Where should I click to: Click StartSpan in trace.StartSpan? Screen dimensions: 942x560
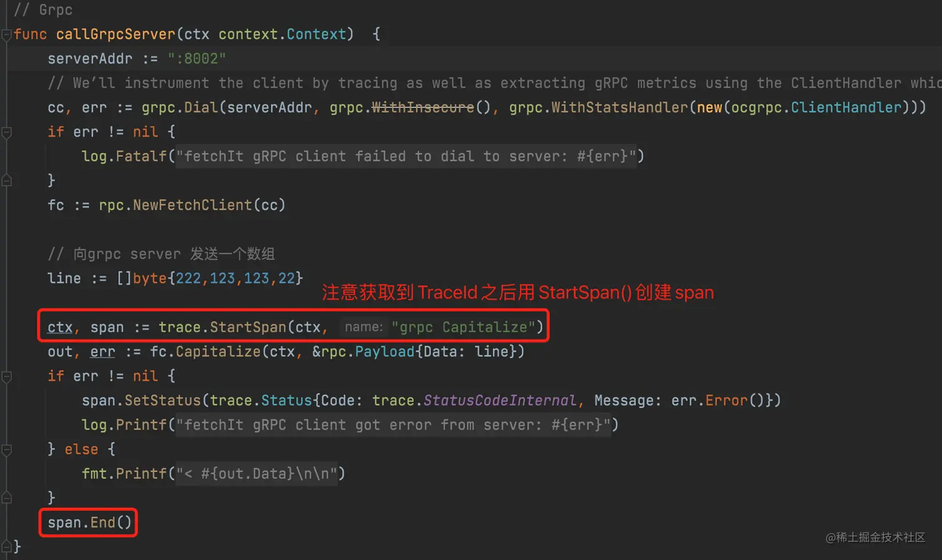[x=248, y=327]
